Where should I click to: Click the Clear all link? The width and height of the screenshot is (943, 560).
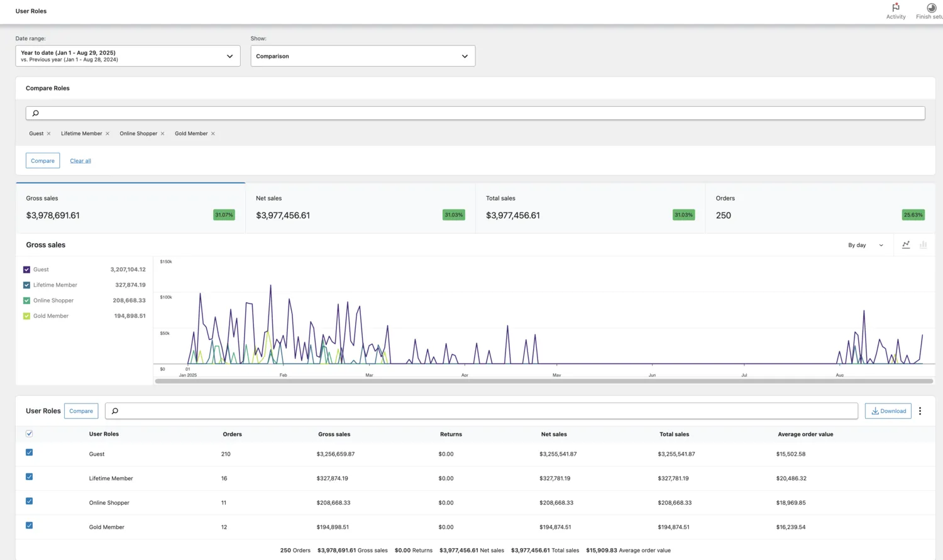point(80,161)
